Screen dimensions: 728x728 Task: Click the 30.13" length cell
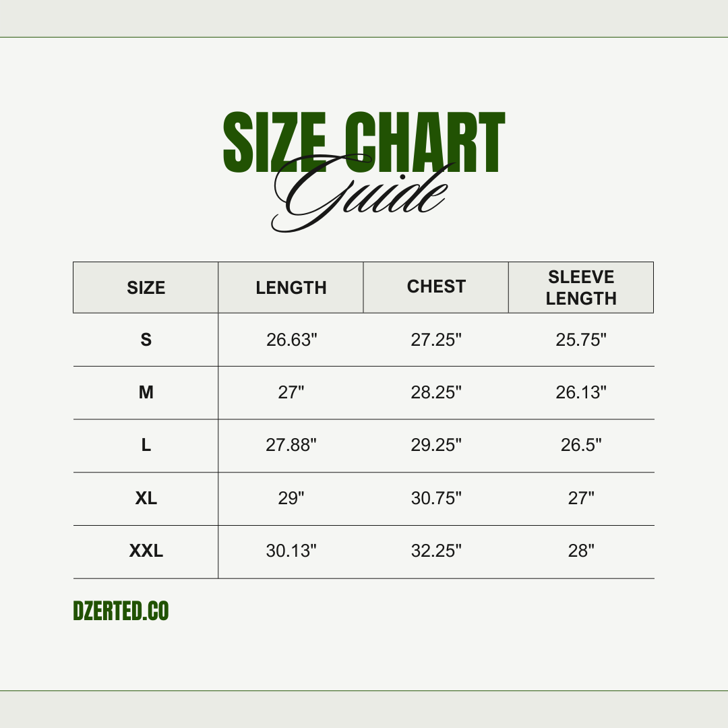[291, 551]
